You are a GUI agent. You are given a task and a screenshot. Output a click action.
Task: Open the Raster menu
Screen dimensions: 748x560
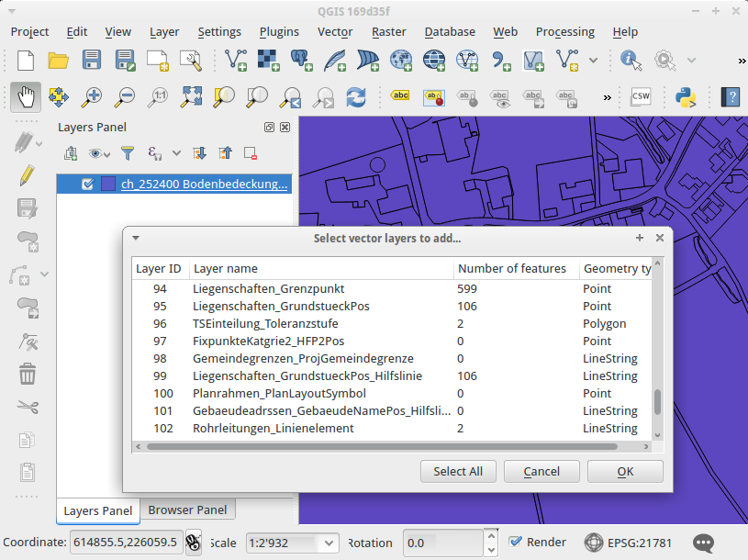click(389, 32)
